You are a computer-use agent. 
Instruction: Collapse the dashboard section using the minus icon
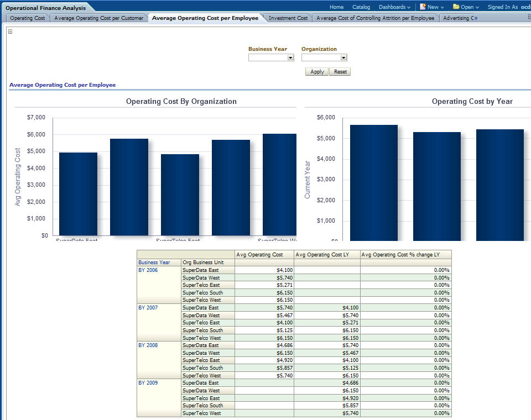pos(10,32)
